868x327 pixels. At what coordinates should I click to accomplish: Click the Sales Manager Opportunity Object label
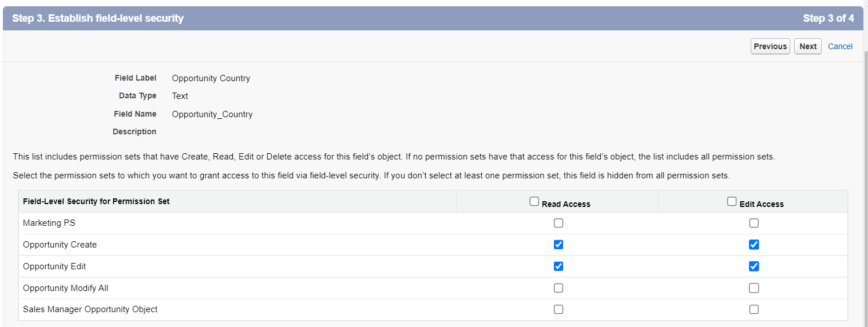pos(90,309)
